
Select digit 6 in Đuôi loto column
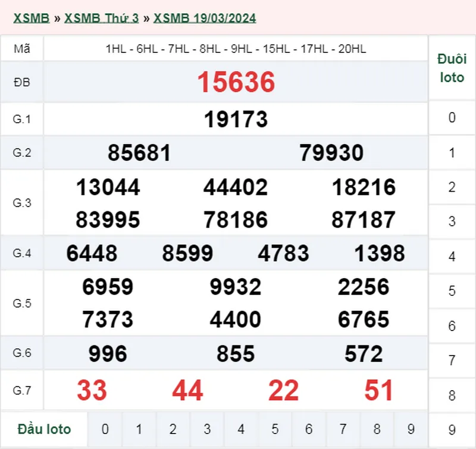452,326
